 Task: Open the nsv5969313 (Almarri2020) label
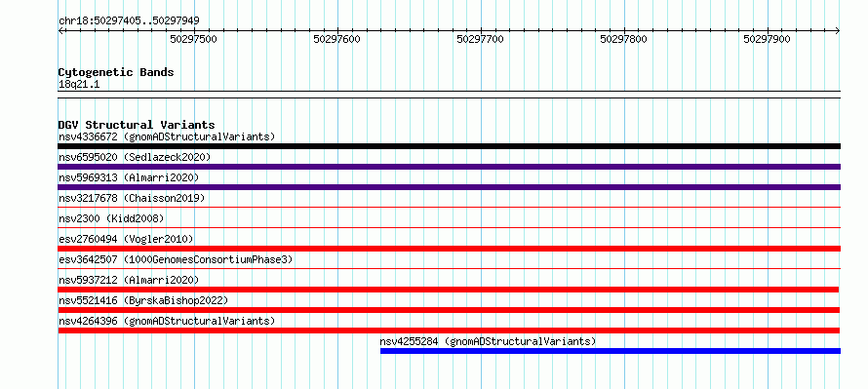(129, 177)
